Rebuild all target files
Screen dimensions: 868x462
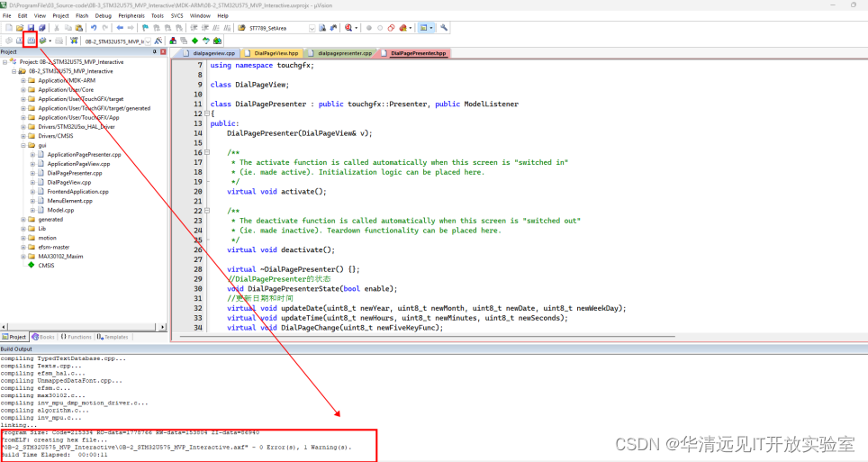(x=31, y=41)
